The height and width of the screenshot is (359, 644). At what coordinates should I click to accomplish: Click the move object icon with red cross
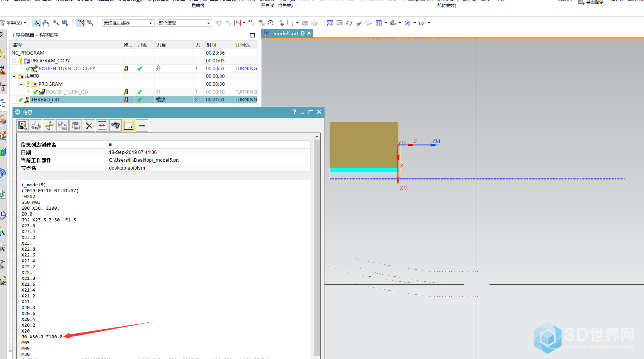(x=251, y=23)
